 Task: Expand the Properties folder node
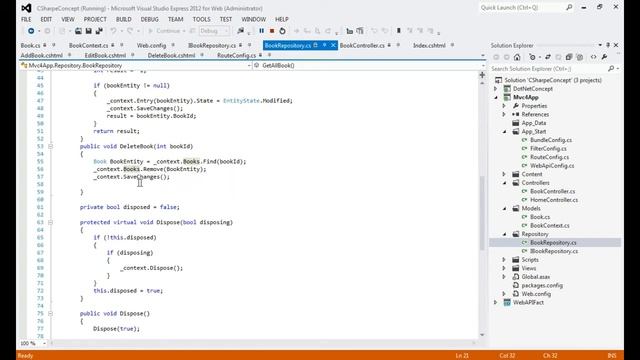(x=504, y=106)
